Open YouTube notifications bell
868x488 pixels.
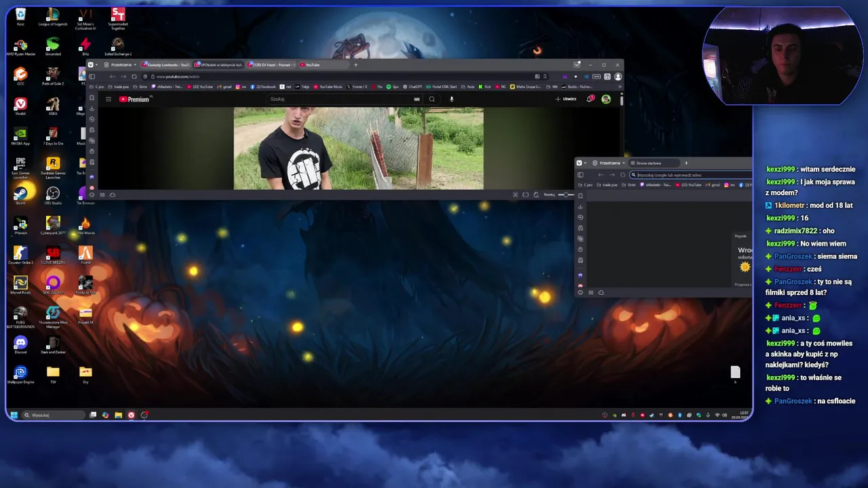tap(590, 99)
